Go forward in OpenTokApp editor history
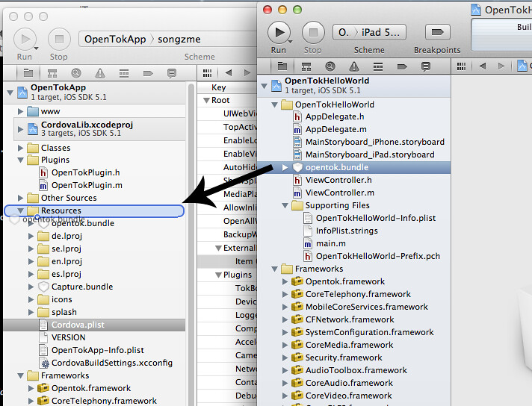 pyautogui.click(x=247, y=72)
